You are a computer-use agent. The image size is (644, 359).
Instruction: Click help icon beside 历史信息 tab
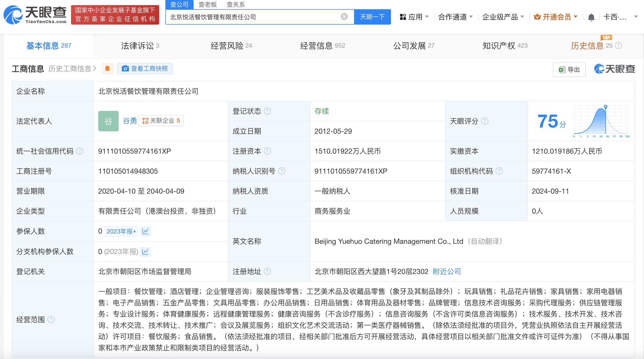point(618,46)
